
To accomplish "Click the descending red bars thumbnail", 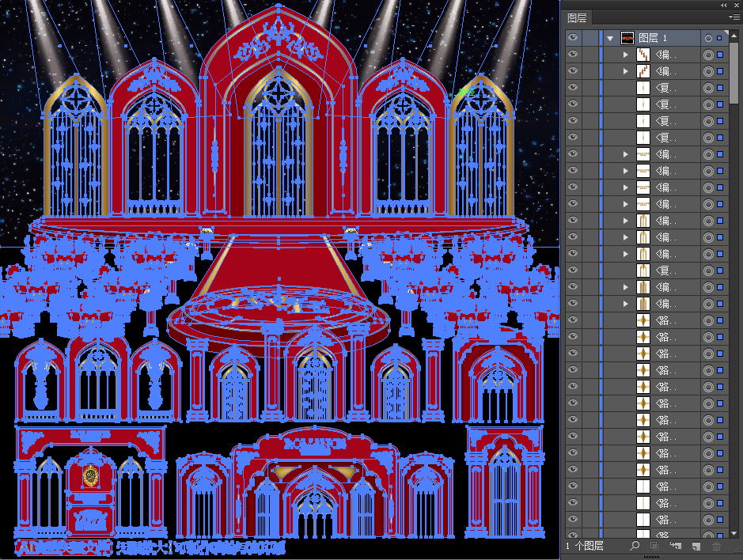I will click(643, 55).
